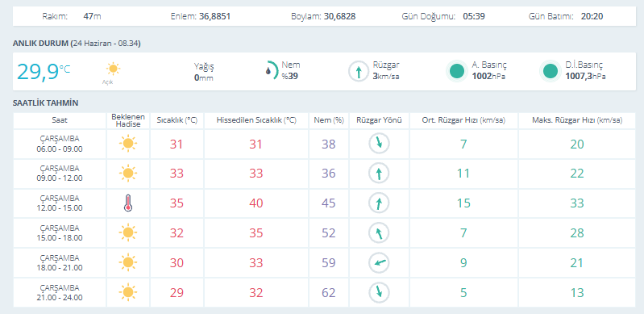Click the 29,9°C current temperature reading
Viewport: 644px width, 314px height.
[x=44, y=71]
